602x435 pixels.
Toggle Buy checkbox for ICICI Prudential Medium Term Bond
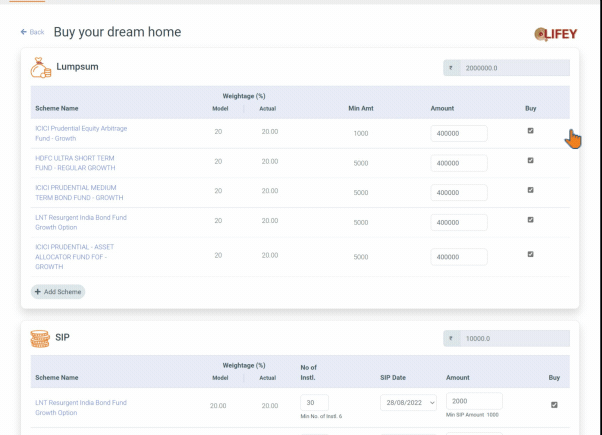pos(530,190)
